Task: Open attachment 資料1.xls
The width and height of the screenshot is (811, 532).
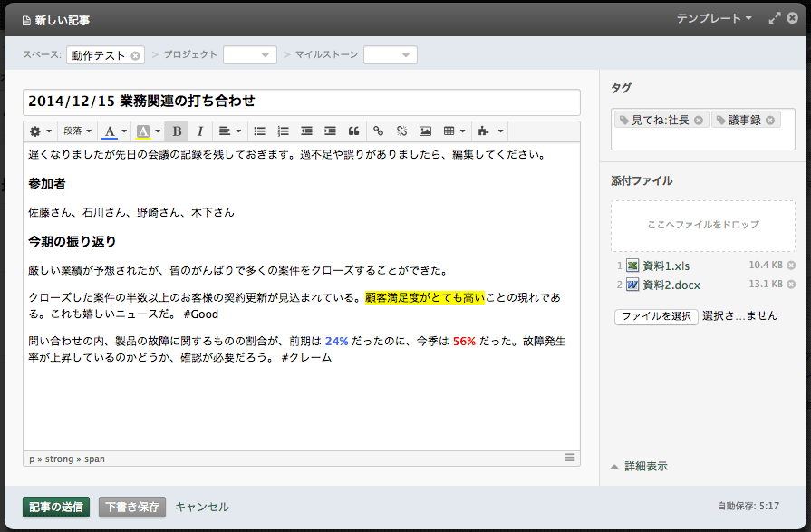Action: (666, 266)
